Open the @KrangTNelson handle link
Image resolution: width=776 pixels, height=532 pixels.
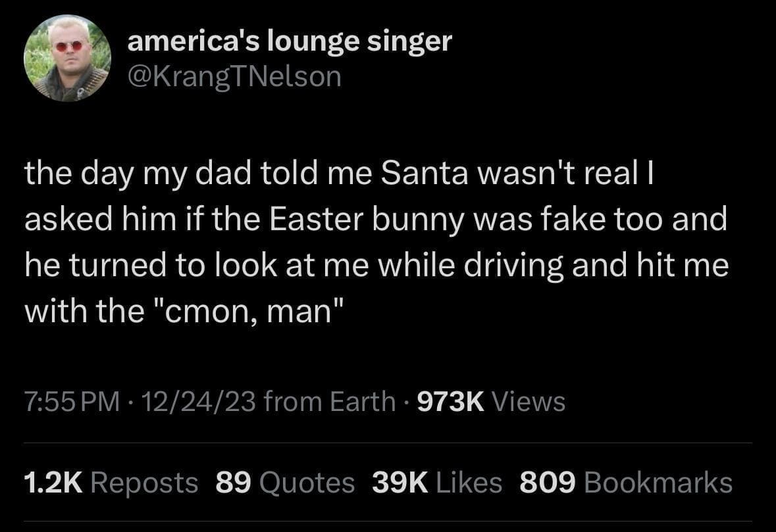tap(234, 77)
